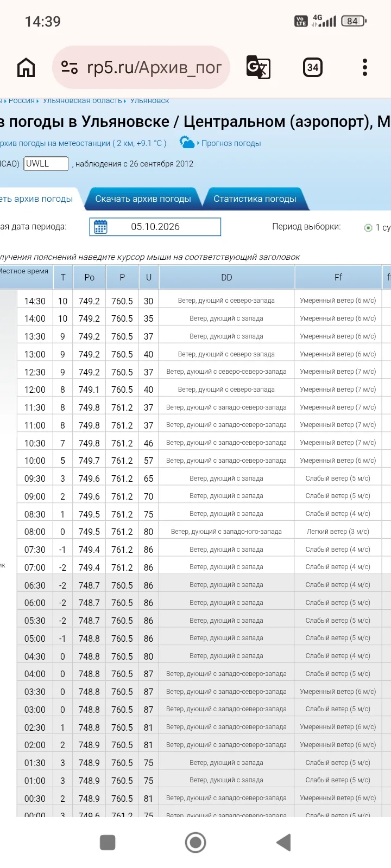Screen dimensions: 391x868
Task: Tap wind direction text in 08:00 row
Action: pyautogui.click(x=226, y=532)
